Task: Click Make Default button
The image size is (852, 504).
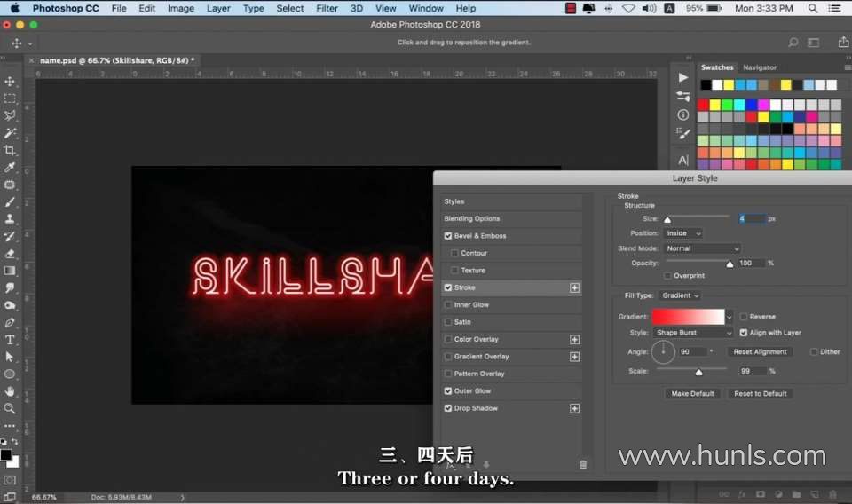Action: [x=693, y=394]
